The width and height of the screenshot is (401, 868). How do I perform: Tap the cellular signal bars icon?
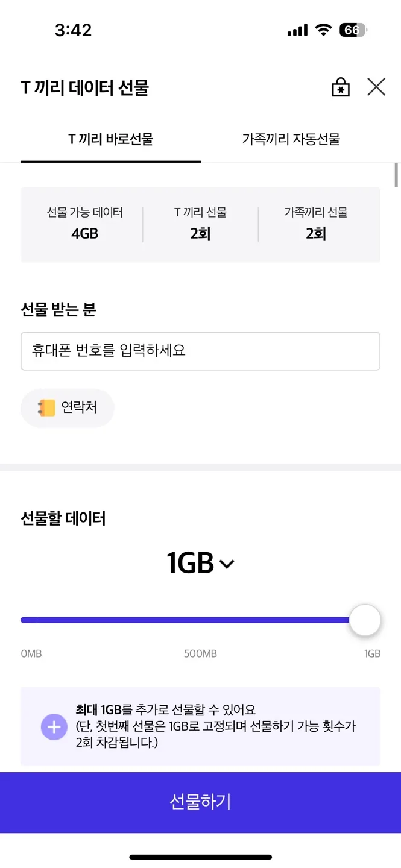tap(297, 30)
